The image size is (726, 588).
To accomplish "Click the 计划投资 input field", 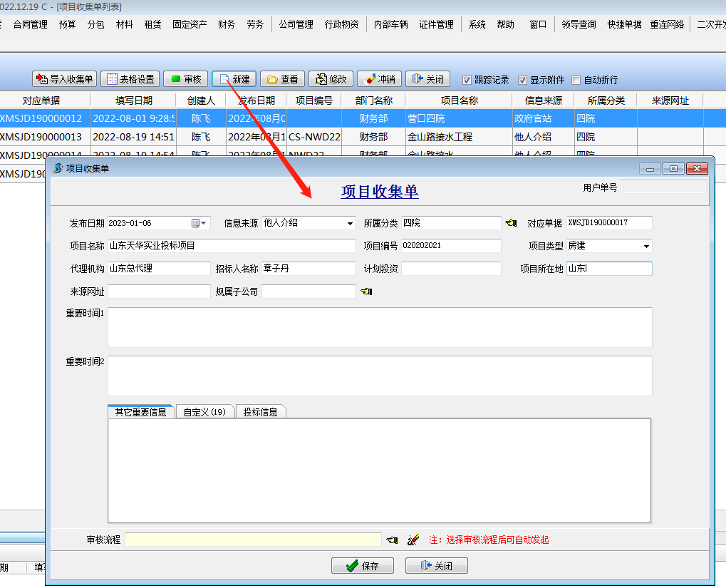I will tap(451, 269).
